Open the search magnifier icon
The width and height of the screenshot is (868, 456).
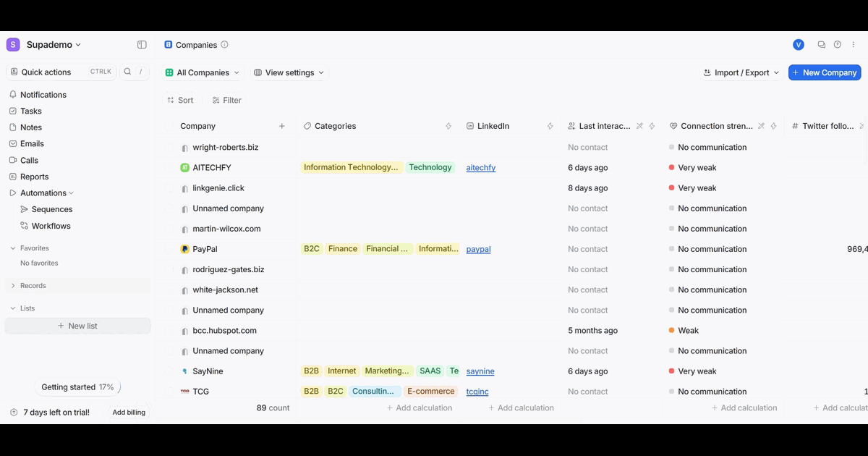(x=127, y=72)
